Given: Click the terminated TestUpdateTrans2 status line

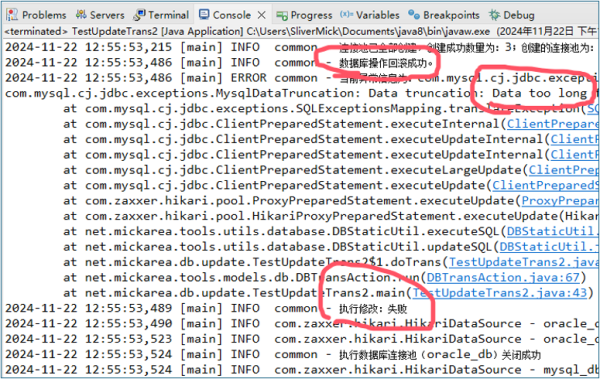Looking at the screenshot, I should [x=300, y=31].
